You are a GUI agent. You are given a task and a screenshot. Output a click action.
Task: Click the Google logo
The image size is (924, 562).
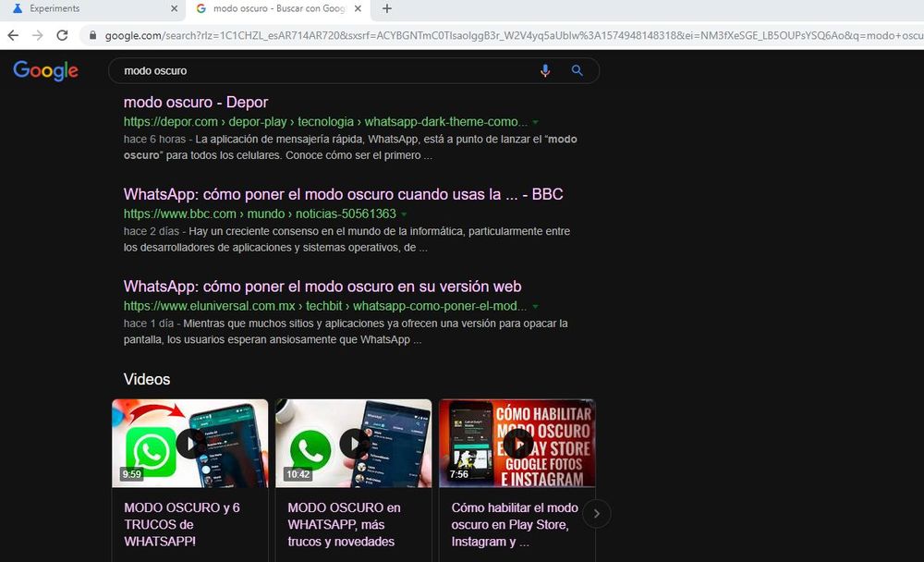45,70
